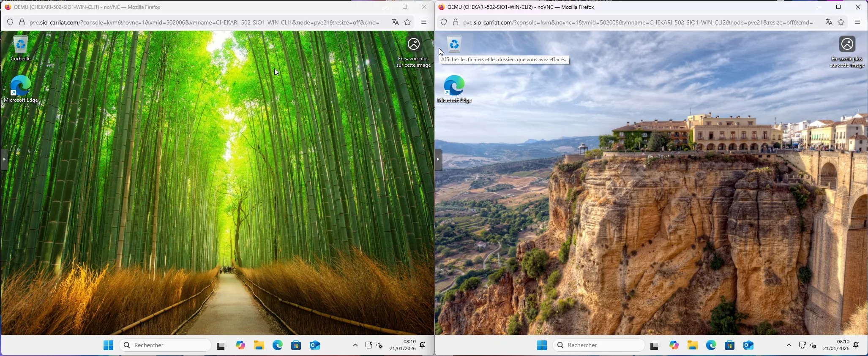Bookmark the page in left Firefox window
The image size is (868, 356).
click(x=407, y=22)
